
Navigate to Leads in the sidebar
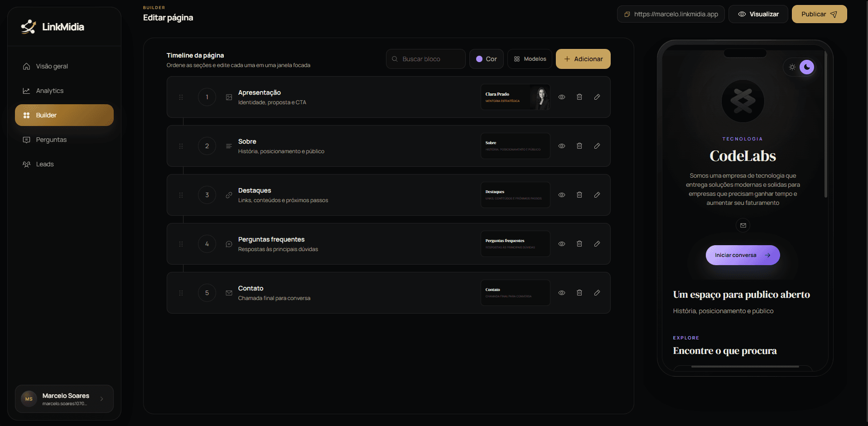(x=64, y=164)
